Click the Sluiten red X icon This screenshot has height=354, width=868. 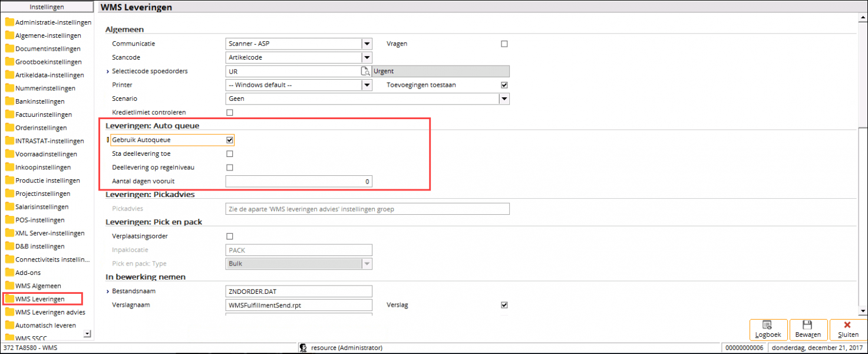(x=847, y=325)
